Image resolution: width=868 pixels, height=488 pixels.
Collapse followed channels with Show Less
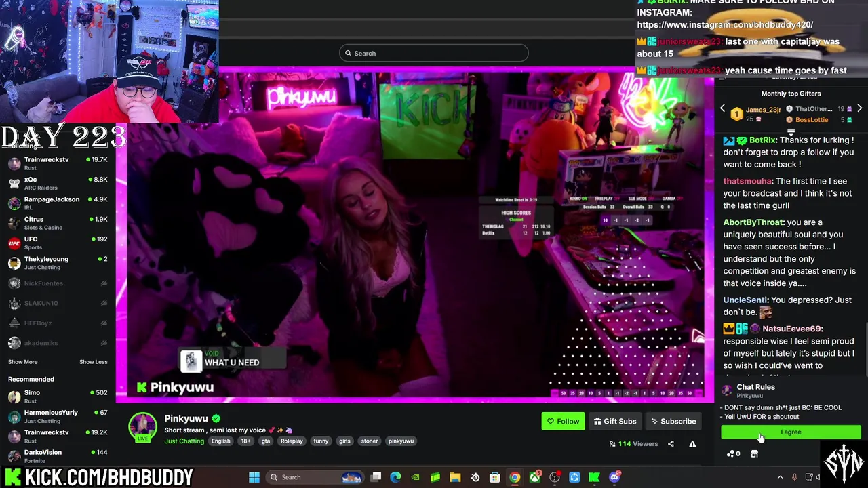click(93, 362)
